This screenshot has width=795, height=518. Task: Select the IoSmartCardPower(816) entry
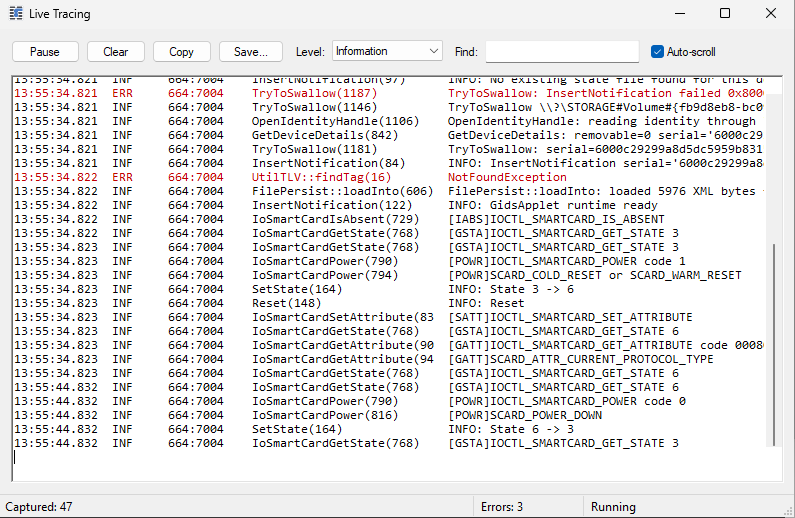tap(388, 415)
